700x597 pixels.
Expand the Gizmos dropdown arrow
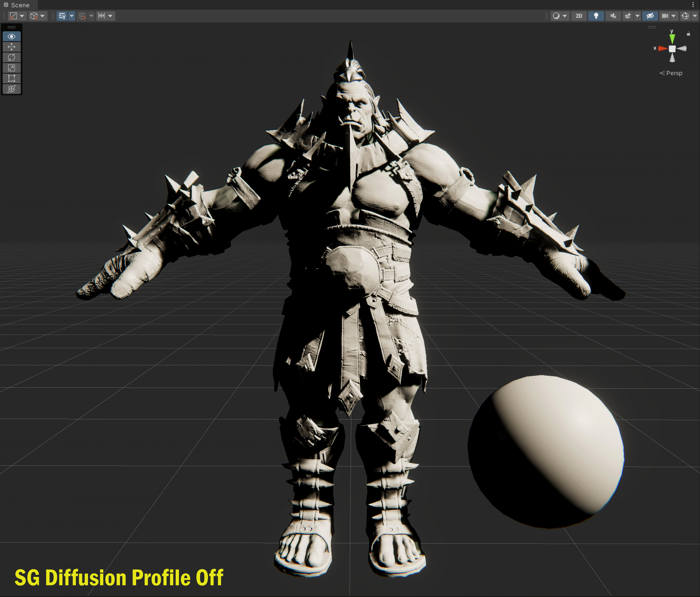(695, 16)
